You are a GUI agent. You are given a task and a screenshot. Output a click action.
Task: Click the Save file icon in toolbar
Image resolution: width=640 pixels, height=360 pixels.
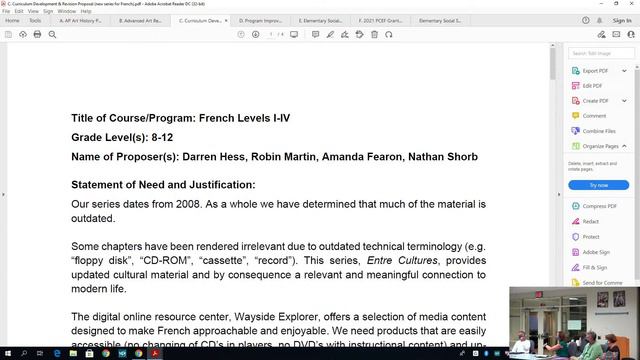[8, 35]
